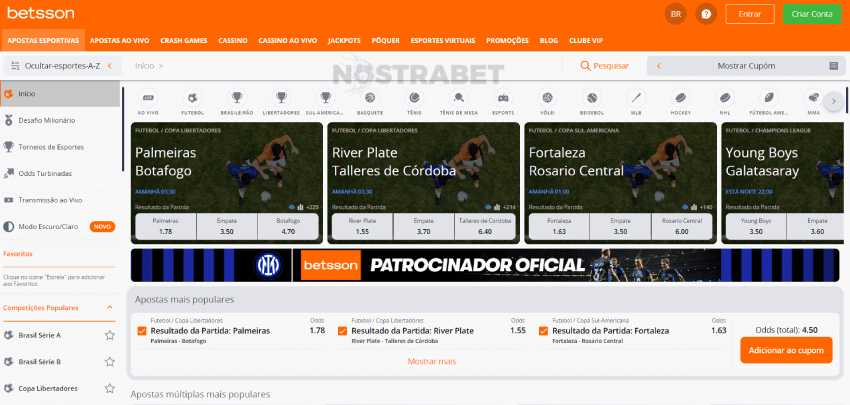The image size is (850, 405).
Task: Click the Ao Vivo live icon
Action: (148, 98)
